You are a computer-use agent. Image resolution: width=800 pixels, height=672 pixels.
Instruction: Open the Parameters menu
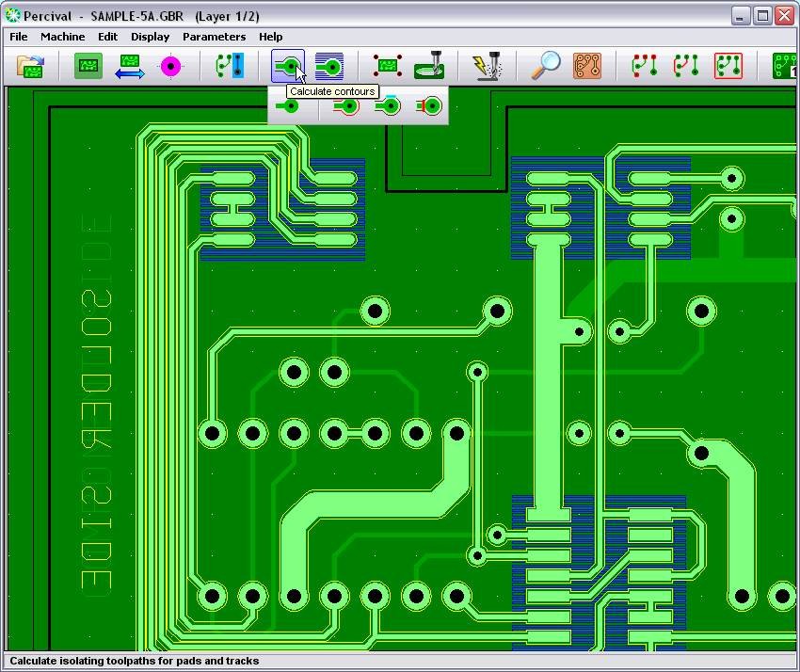pyautogui.click(x=214, y=37)
